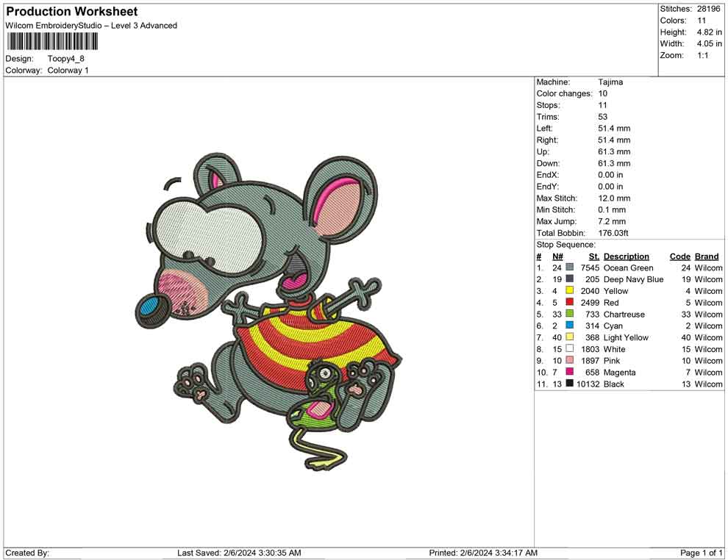Click 'Printed: 2/6/2024 3:34:17 AM'
The height and width of the screenshot is (560, 728).
(x=483, y=553)
